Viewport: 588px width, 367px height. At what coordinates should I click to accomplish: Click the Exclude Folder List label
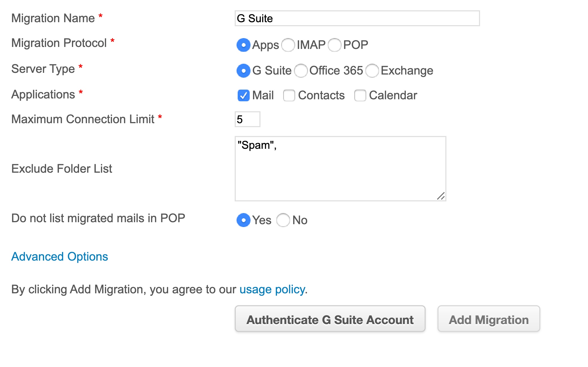point(62,169)
